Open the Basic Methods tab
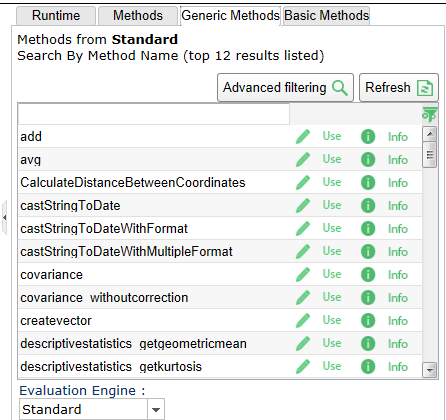This screenshot has width=446, height=420. (x=327, y=16)
